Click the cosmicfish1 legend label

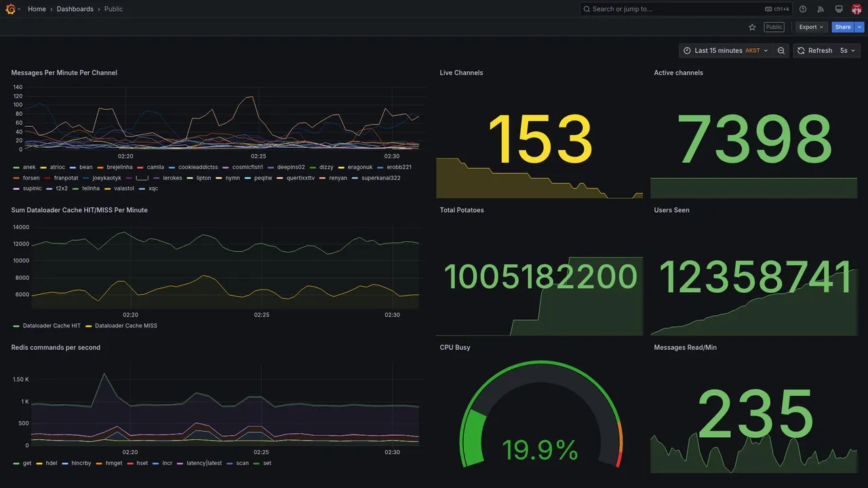tap(248, 167)
